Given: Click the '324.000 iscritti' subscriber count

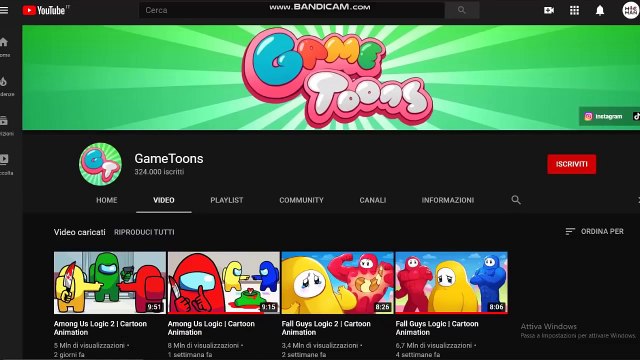Looking at the screenshot, I should click(x=159, y=172).
